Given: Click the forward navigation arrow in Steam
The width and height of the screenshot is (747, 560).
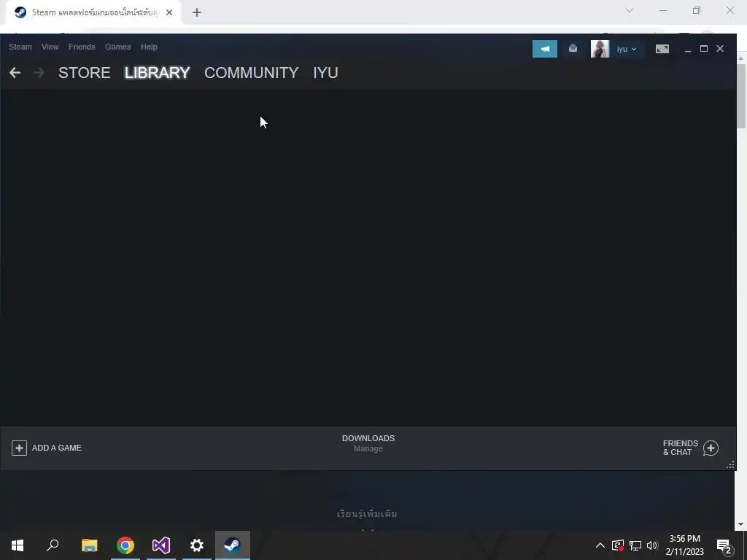Looking at the screenshot, I should (39, 72).
